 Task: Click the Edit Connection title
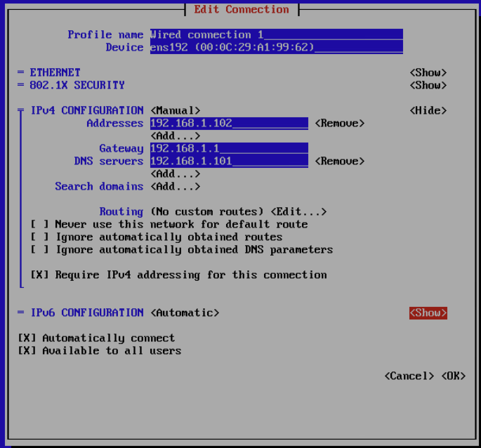(242, 10)
